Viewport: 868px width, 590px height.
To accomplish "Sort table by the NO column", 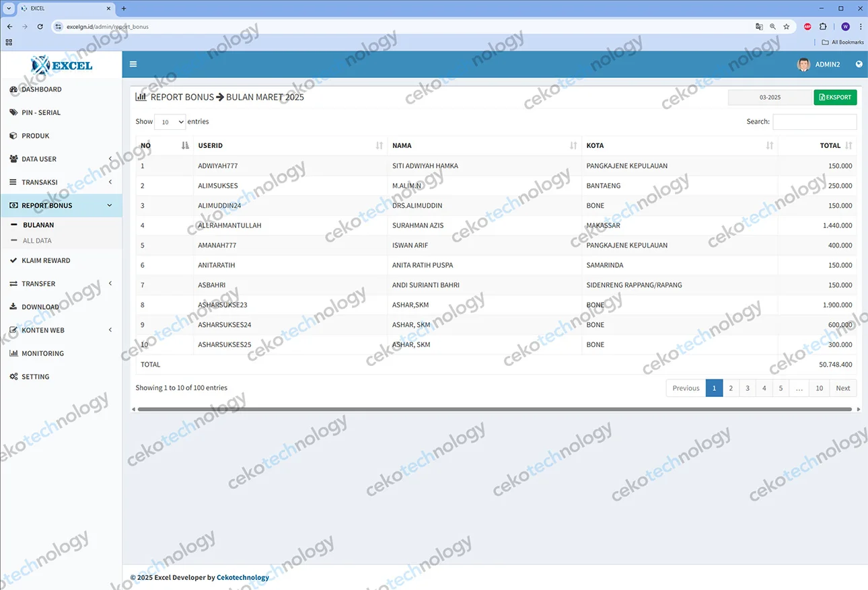I will point(185,145).
